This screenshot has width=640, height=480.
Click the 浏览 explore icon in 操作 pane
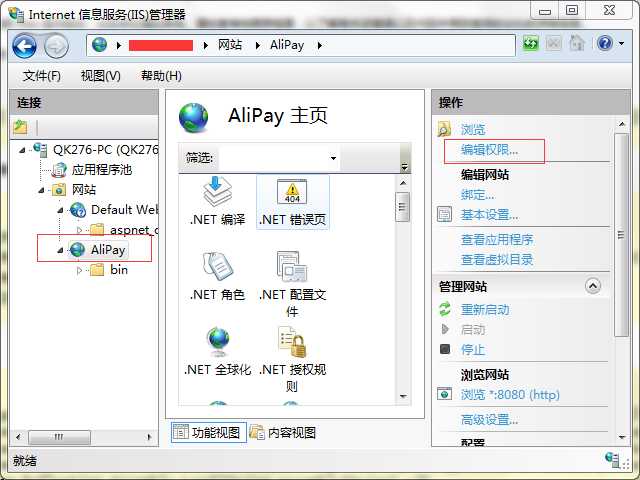click(x=444, y=129)
